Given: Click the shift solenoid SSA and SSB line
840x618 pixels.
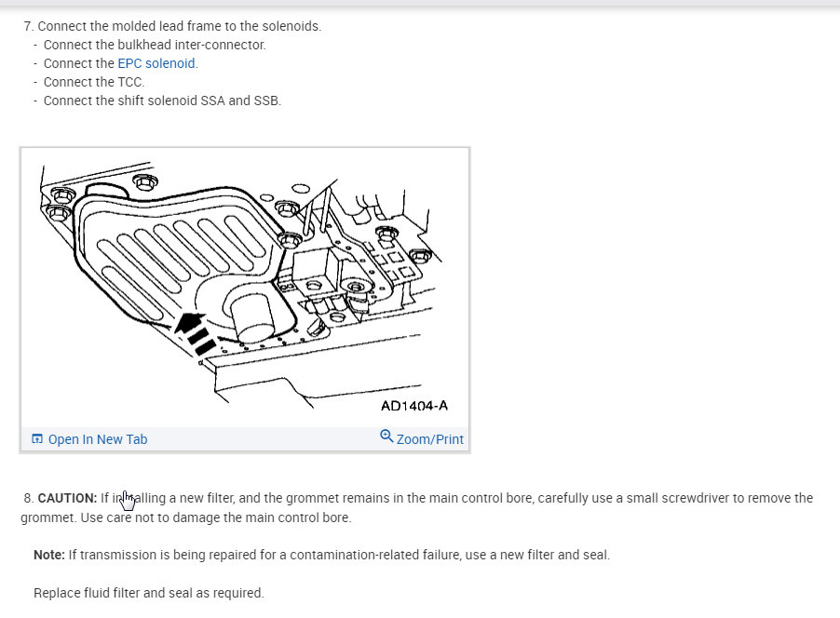Looking at the screenshot, I should (162, 101).
